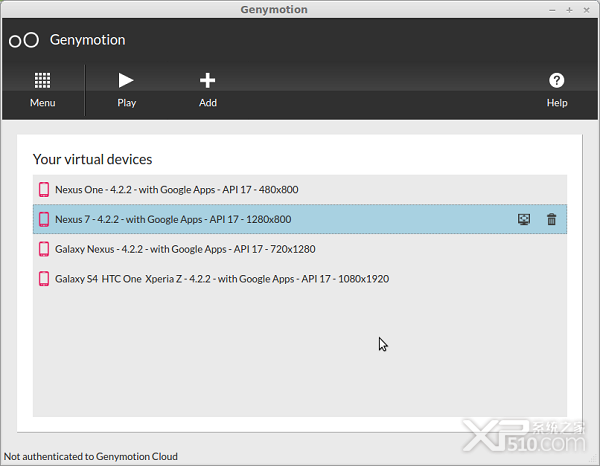Minimize the Genymotion window
Viewport: 600px width, 466px height.
coord(552,10)
